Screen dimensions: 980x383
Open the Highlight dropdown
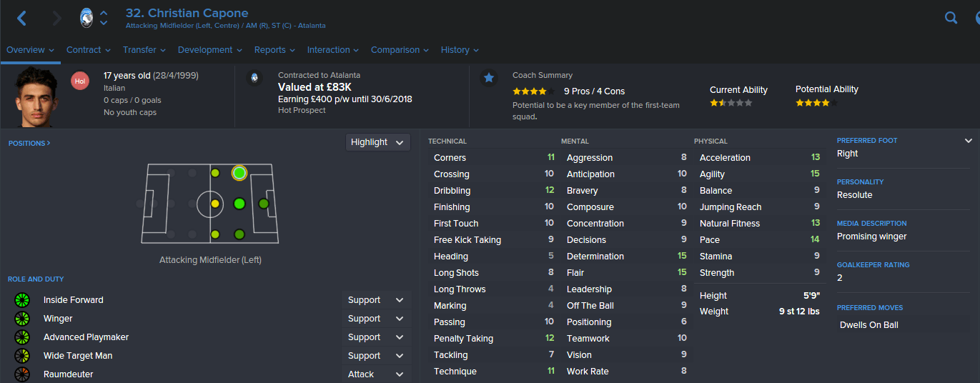coord(378,142)
